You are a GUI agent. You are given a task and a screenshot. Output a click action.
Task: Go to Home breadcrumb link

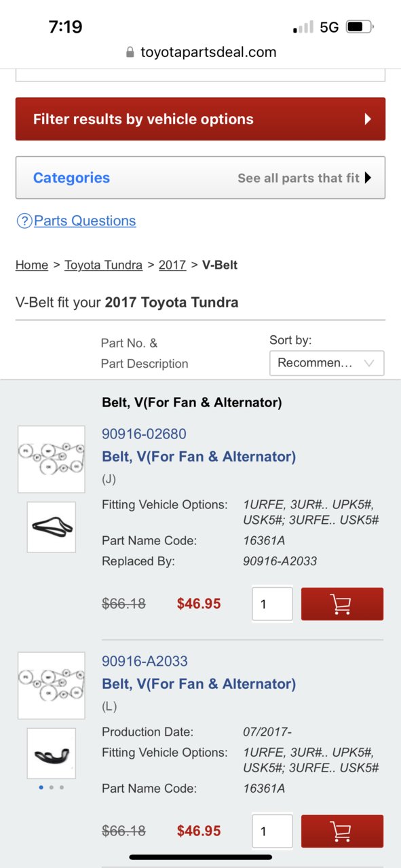[x=32, y=265]
